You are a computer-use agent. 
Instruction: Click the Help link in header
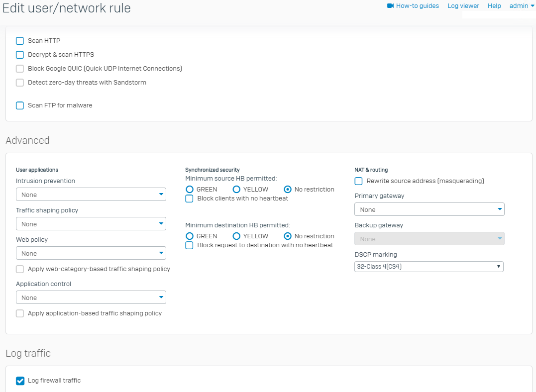pyautogui.click(x=494, y=6)
